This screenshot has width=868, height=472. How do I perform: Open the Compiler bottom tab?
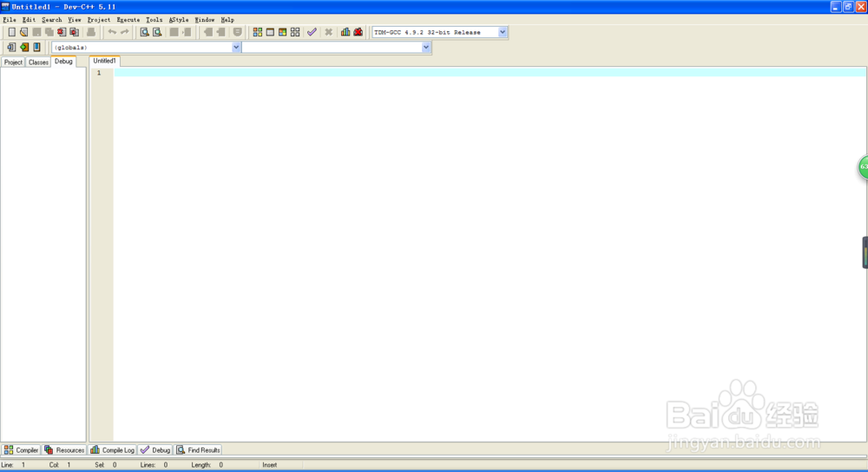(21, 449)
